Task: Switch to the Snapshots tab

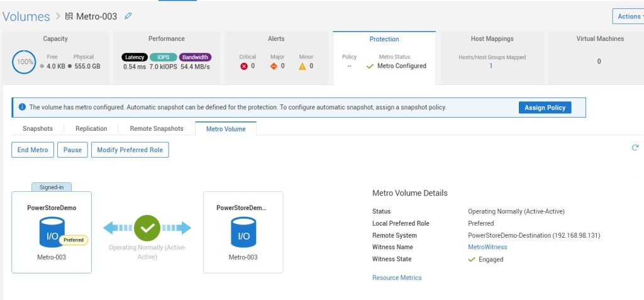Action: coord(38,128)
